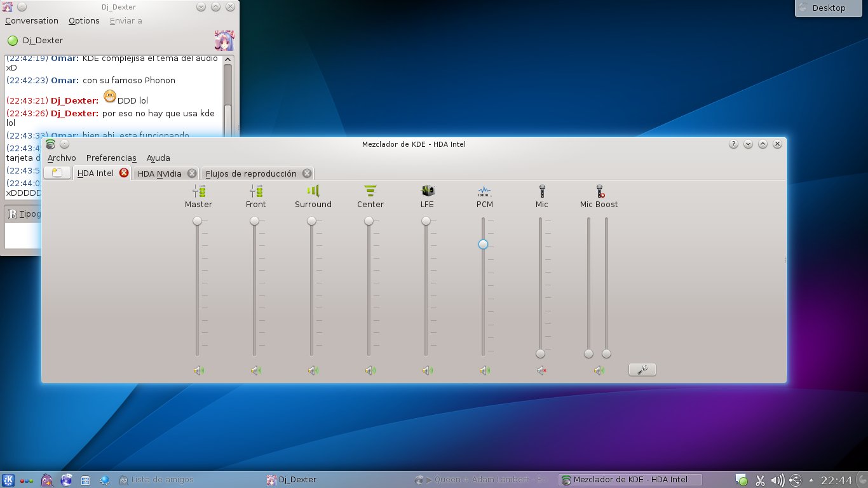Open the device notifier USB icon

click(795, 480)
